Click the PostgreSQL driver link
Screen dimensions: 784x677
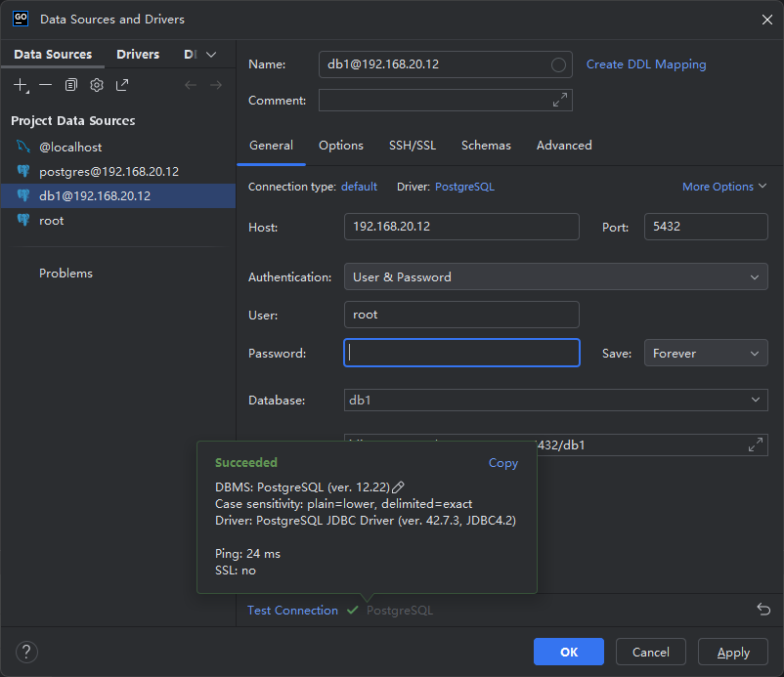tap(464, 187)
